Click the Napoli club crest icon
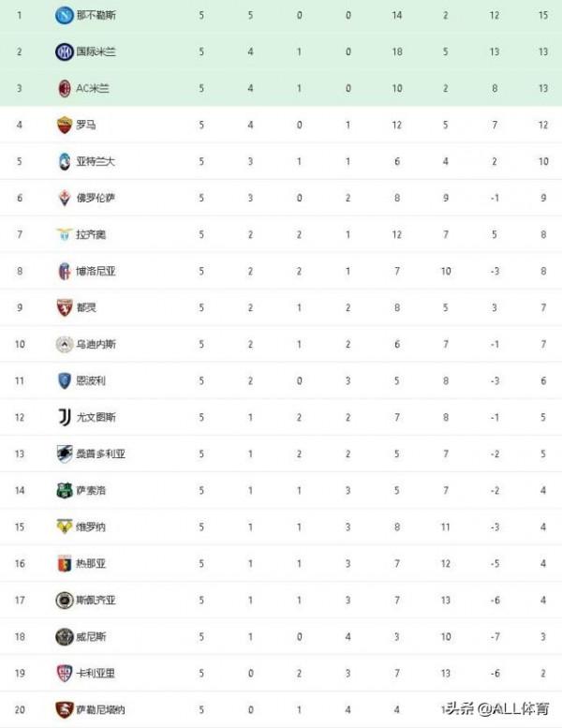The width and height of the screenshot is (562, 728). tap(64, 16)
